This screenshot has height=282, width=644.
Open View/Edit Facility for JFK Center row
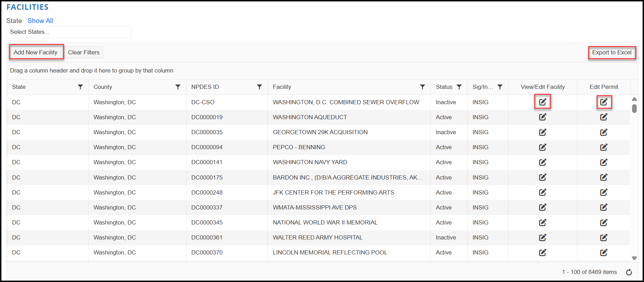point(543,192)
